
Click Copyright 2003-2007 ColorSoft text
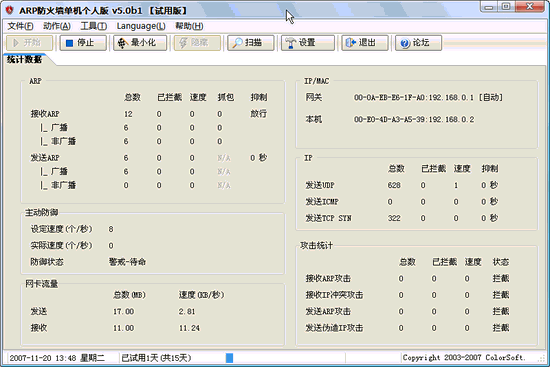[464, 358]
